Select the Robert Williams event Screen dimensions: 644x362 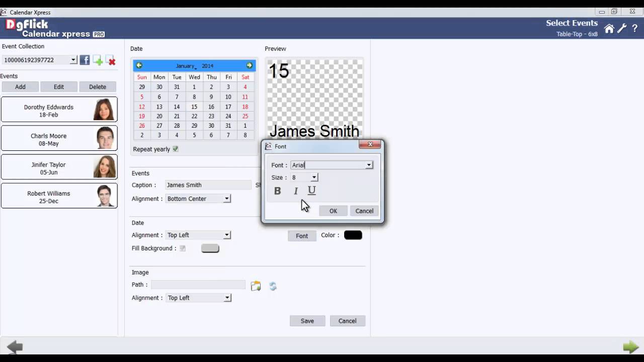[x=59, y=196]
